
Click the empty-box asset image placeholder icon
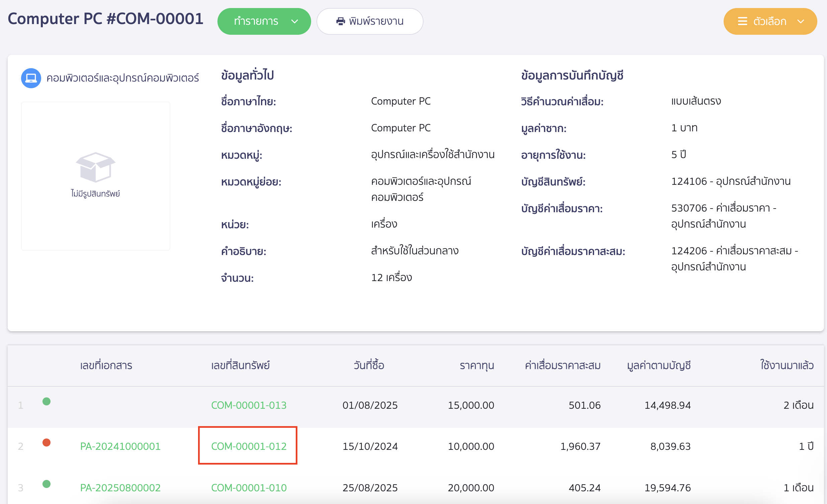click(x=95, y=168)
